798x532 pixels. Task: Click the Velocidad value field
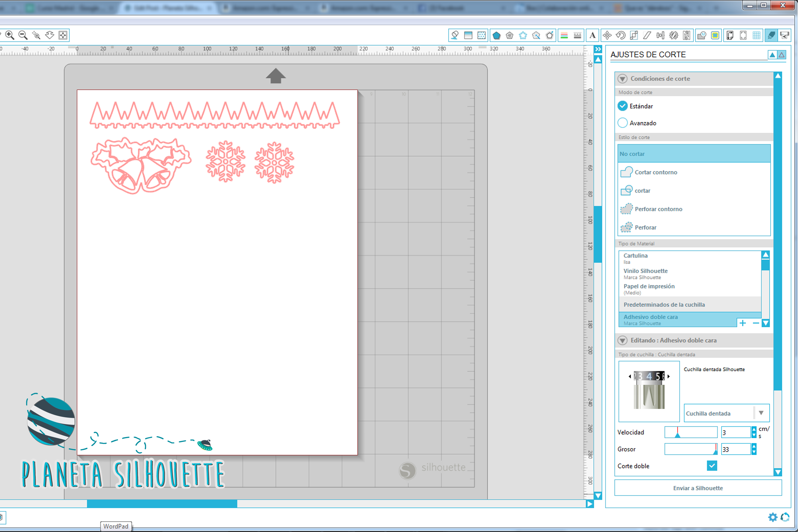[x=736, y=432]
